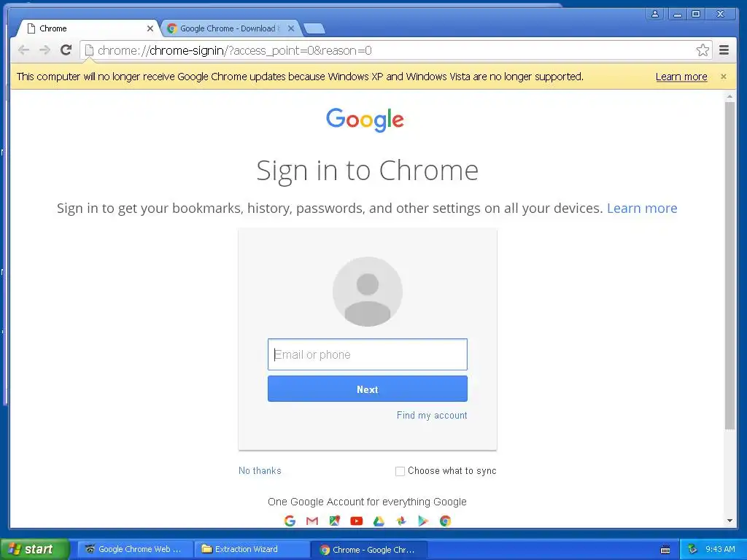747x560 pixels.
Task: Dismiss the yellow update warning bar
Action: (724, 77)
